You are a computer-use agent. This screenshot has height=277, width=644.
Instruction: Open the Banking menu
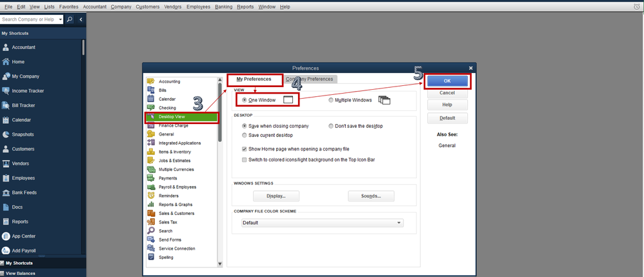(x=223, y=6)
